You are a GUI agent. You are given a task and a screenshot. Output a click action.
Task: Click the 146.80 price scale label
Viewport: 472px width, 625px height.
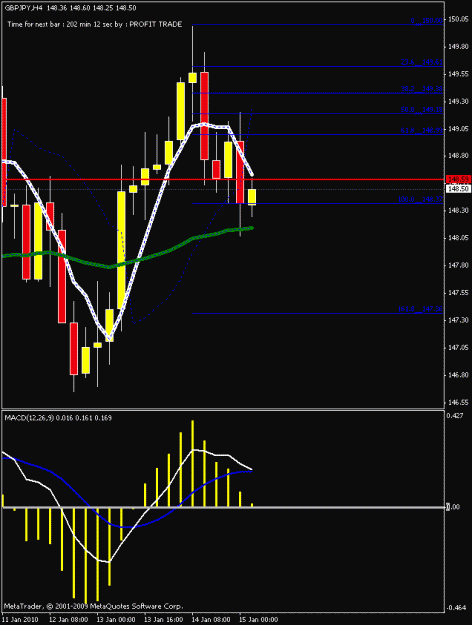(x=458, y=375)
